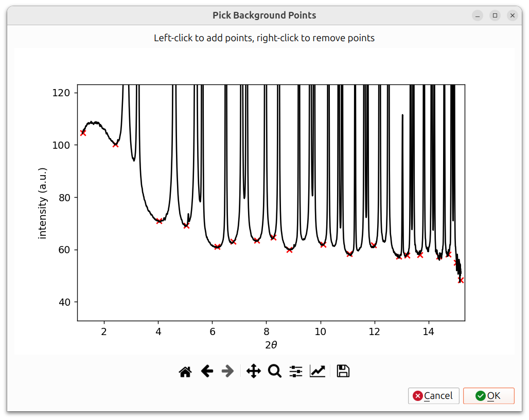The width and height of the screenshot is (529, 420).
Task: Click the red background marker near 2θ 13.7
Action: pyautogui.click(x=420, y=255)
